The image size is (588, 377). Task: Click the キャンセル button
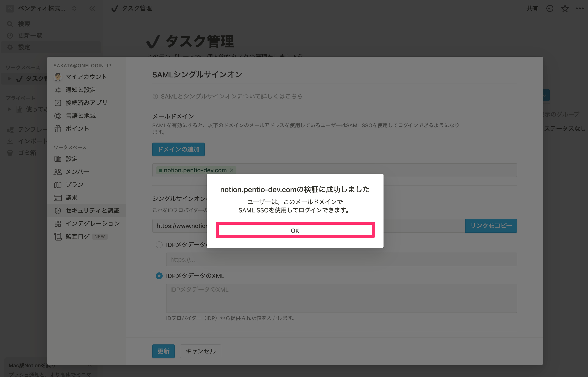pyautogui.click(x=200, y=351)
